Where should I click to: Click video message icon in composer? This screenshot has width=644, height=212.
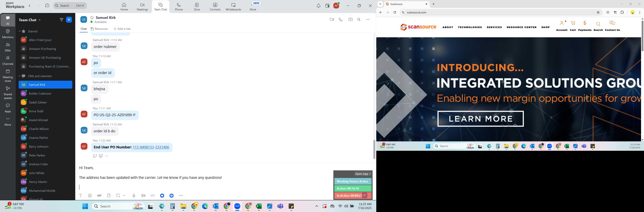143,196
